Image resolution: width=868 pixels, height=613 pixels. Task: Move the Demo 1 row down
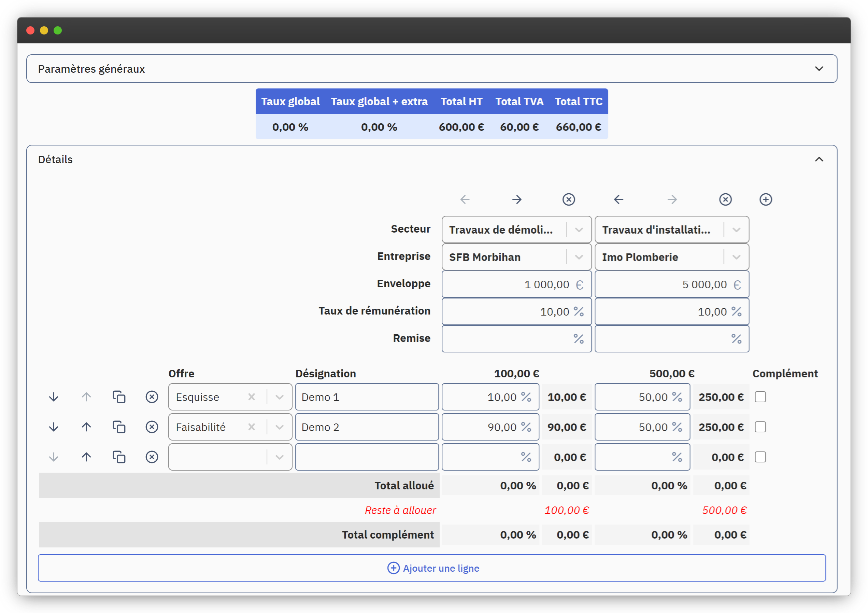pyautogui.click(x=54, y=397)
